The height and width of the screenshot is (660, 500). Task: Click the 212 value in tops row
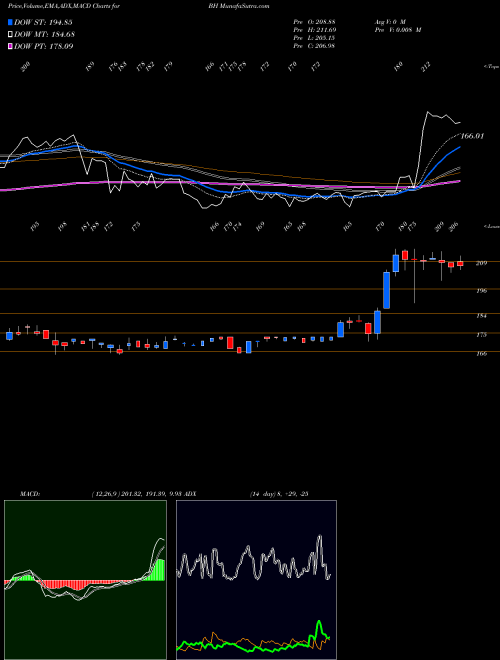coord(426,67)
